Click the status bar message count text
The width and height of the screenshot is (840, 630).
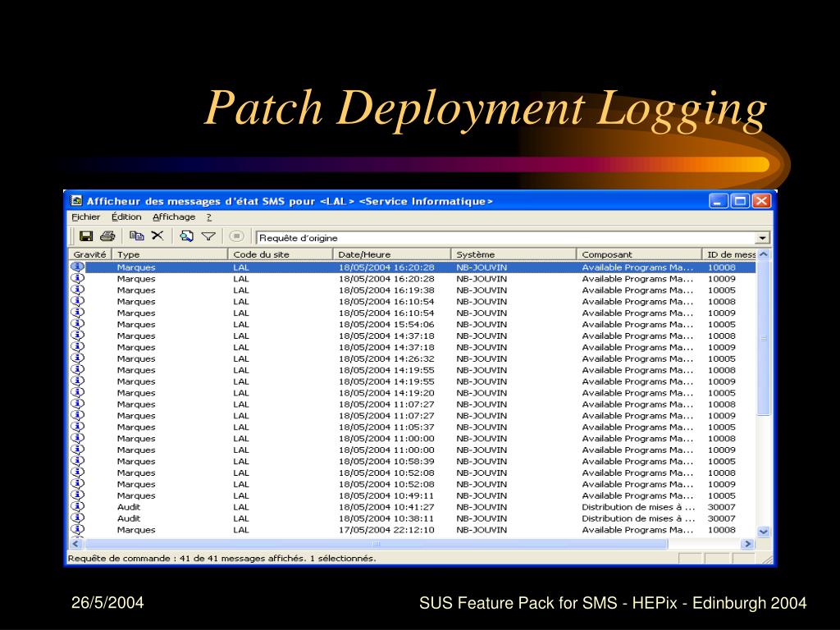(x=221, y=558)
